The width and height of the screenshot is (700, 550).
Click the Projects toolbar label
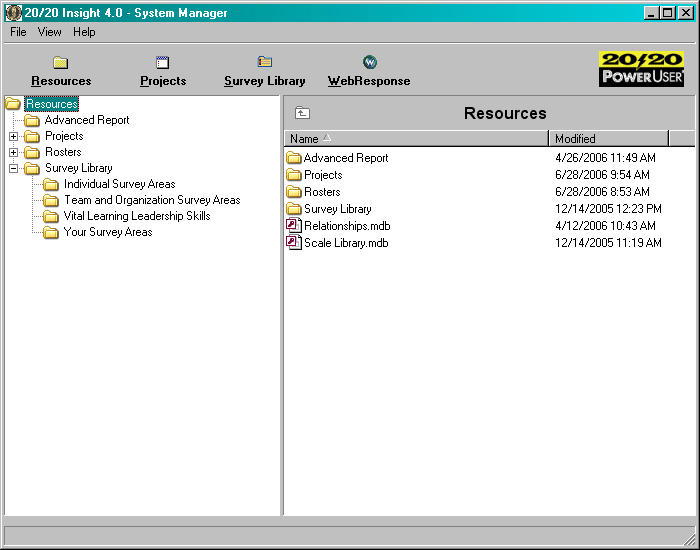click(x=163, y=81)
